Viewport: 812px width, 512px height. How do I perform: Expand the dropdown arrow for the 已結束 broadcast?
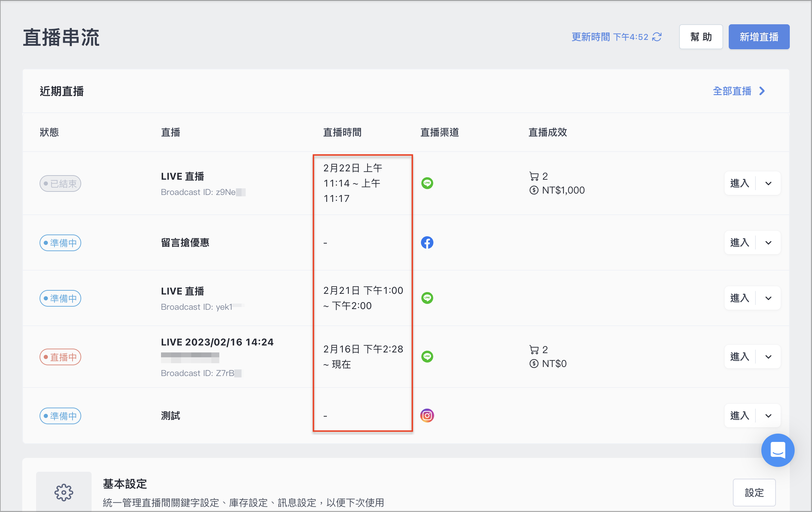[x=768, y=184]
